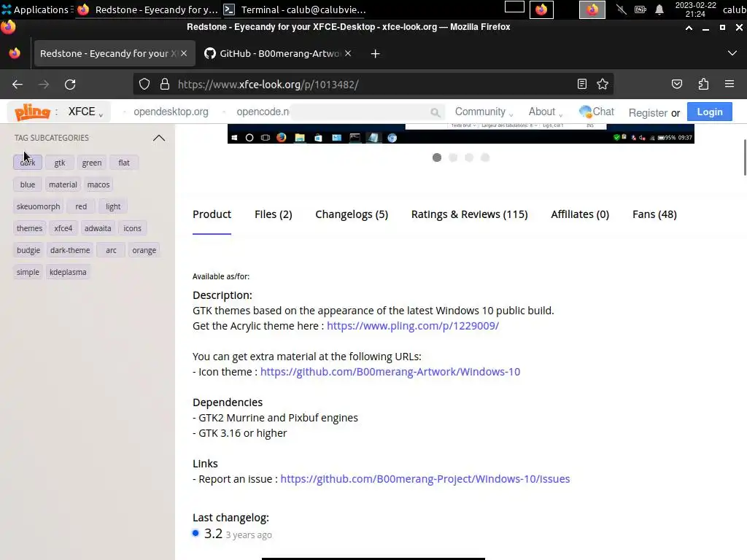Click the page vertical scrollbar
The width and height of the screenshot is (747, 560).
(745, 157)
